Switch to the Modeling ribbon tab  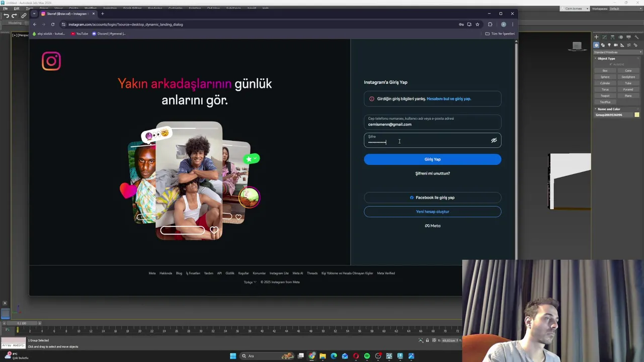coord(15,23)
